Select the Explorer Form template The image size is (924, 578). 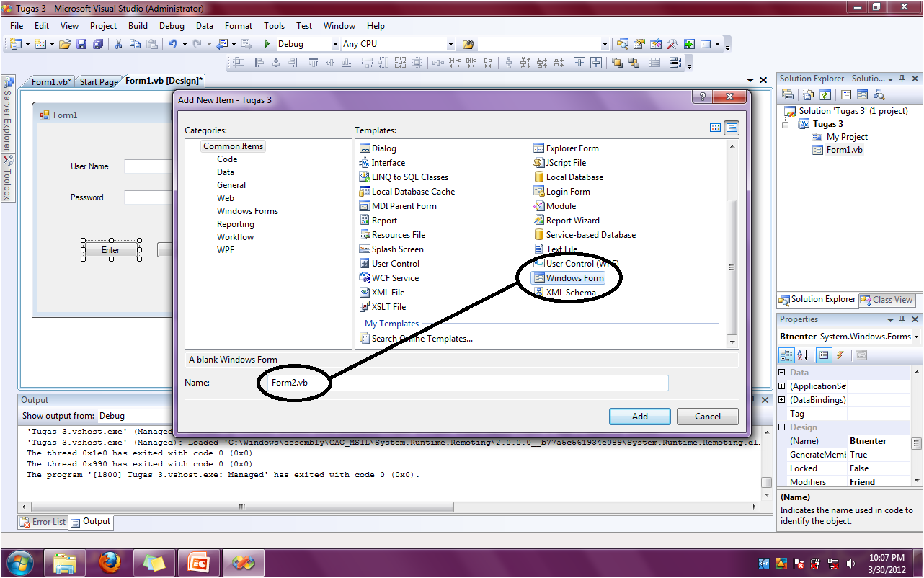[x=566, y=148]
